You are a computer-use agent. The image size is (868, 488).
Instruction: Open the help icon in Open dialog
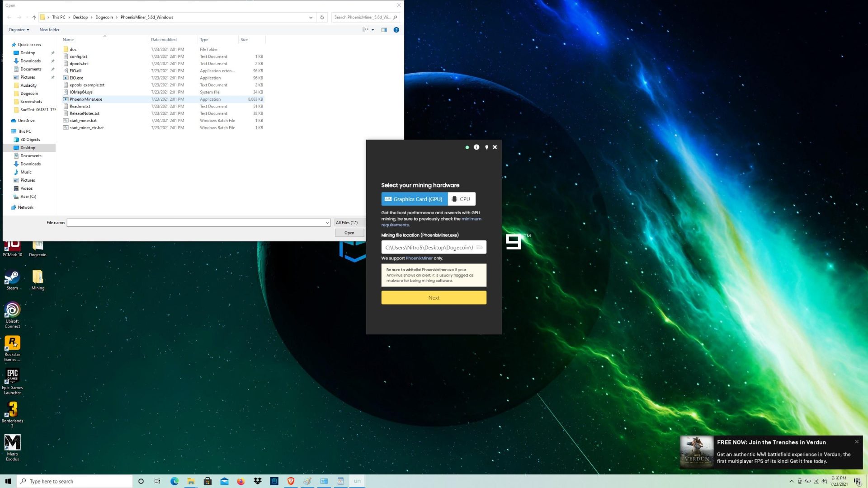click(396, 30)
